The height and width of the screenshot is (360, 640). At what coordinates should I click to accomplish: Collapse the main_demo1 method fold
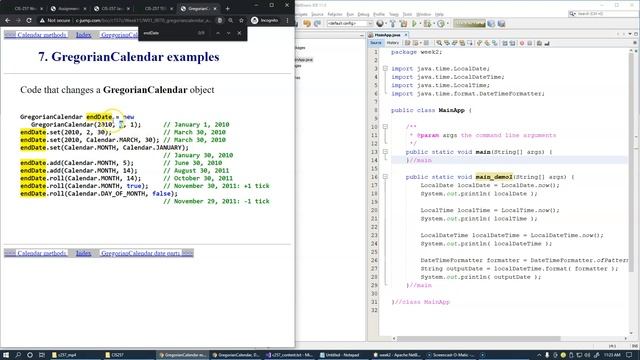click(x=385, y=177)
